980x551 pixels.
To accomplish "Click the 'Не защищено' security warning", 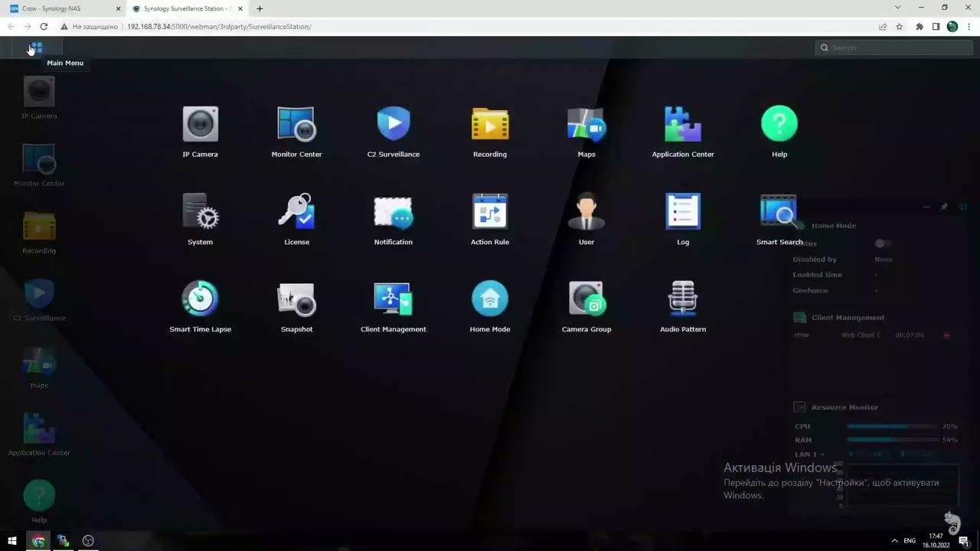I will pyautogui.click(x=89, y=27).
